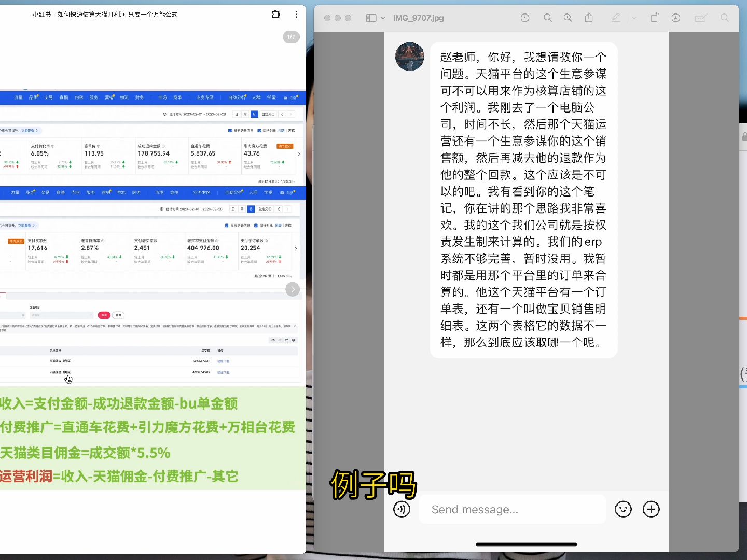Rotate the image using Preview toolbar

655,18
